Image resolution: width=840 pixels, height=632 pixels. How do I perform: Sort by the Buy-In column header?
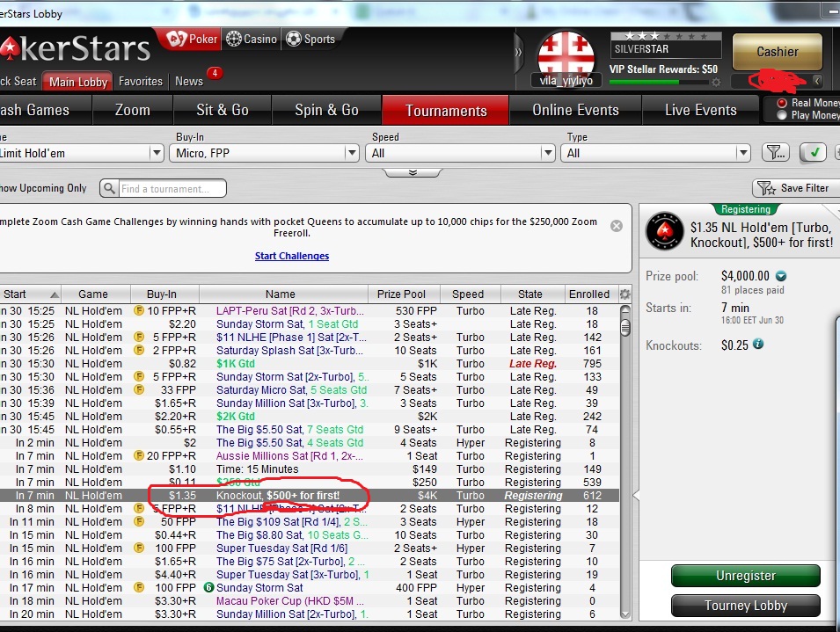164,294
